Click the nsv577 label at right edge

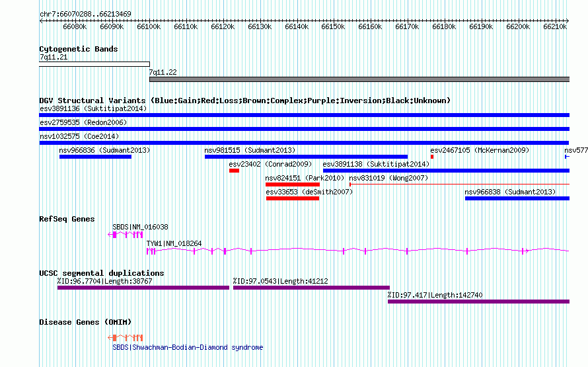coord(576,150)
